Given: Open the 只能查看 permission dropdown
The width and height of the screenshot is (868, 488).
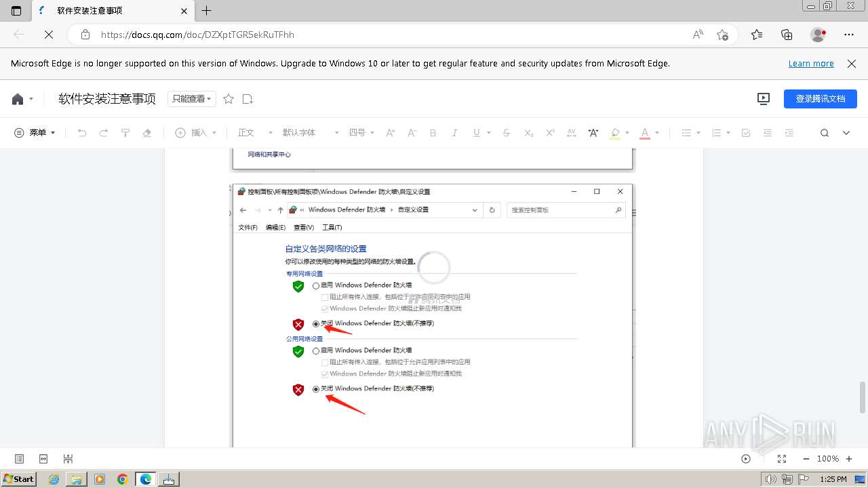Looking at the screenshot, I should pos(192,99).
